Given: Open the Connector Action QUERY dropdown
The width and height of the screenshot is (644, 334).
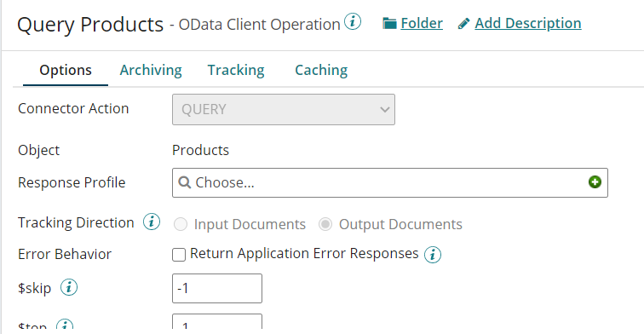Looking at the screenshot, I should click(284, 110).
